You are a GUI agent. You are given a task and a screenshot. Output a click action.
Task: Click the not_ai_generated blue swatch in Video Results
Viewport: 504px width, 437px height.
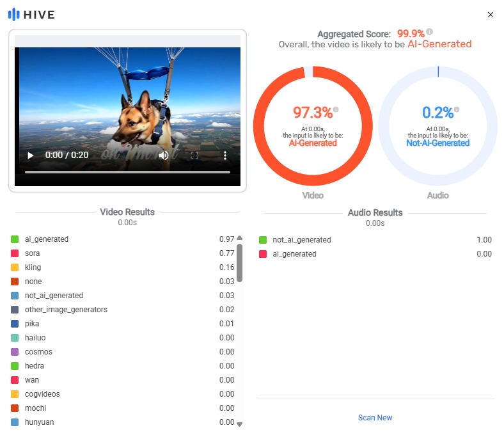15,296
